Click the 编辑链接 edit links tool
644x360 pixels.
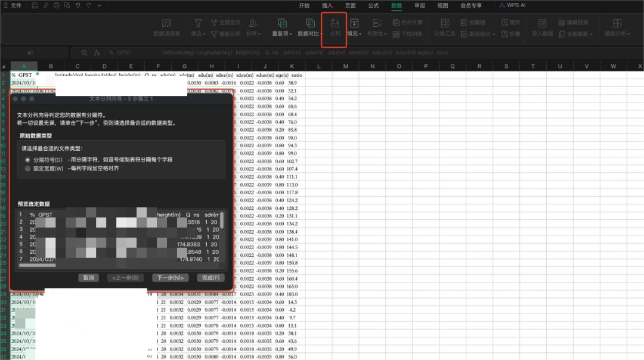(x=574, y=23)
